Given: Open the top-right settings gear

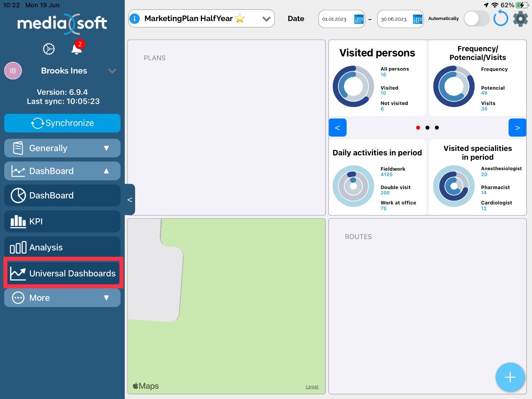Looking at the screenshot, I should [520, 18].
